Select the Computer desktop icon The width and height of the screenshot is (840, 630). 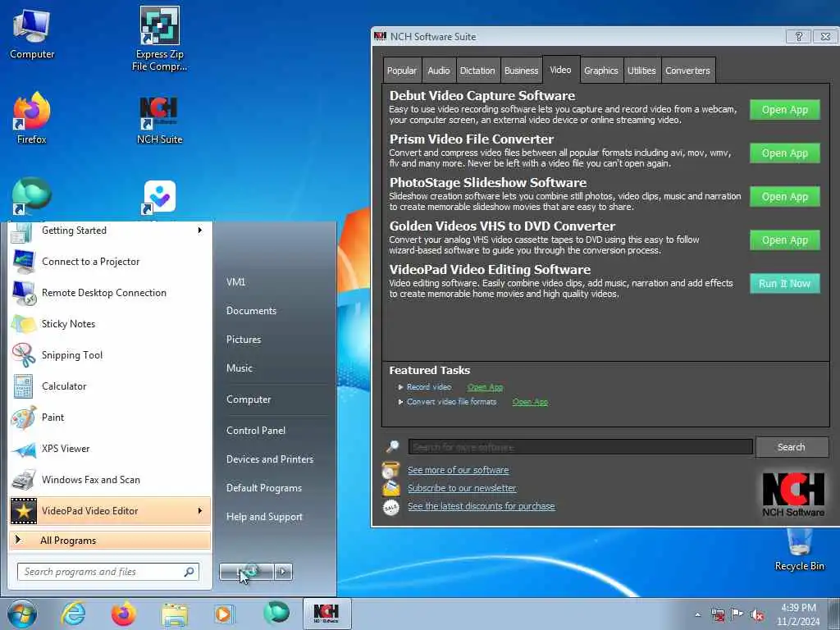pyautogui.click(x=32, y=34)
